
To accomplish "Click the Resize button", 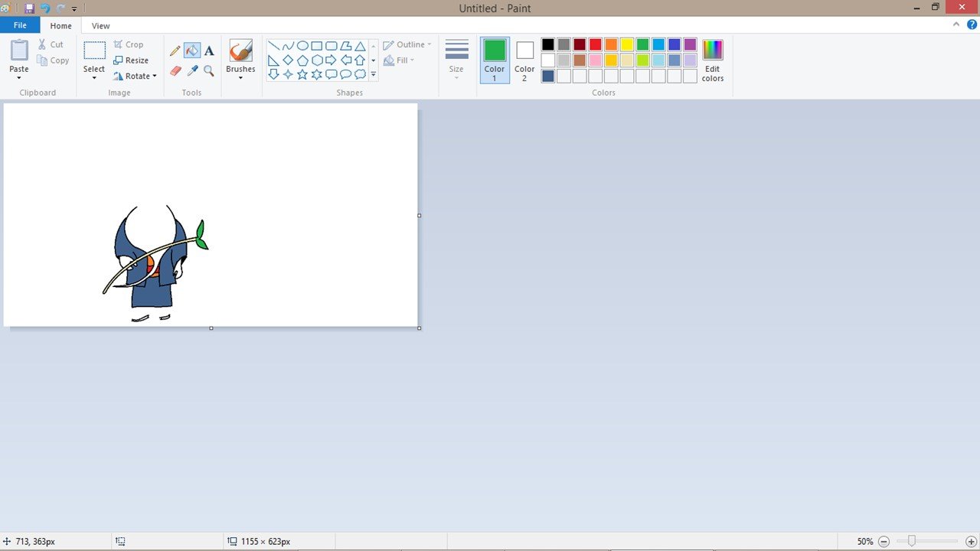I will [x=131, y=60].
